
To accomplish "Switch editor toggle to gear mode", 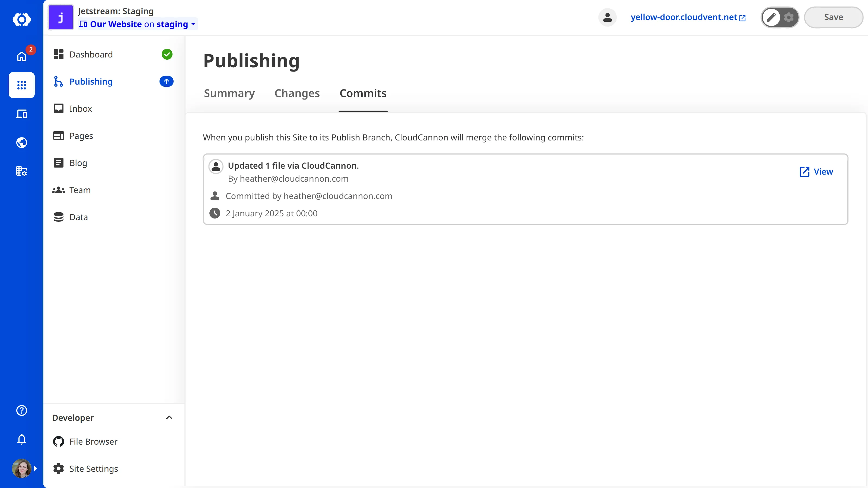I will tap(789, 17).
